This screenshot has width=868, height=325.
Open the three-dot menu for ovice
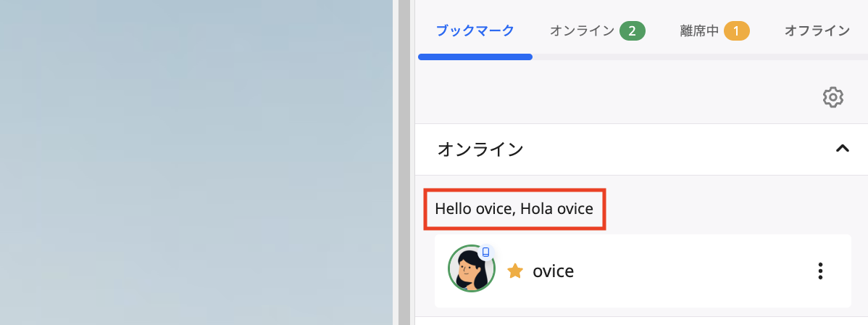[820, 271]
